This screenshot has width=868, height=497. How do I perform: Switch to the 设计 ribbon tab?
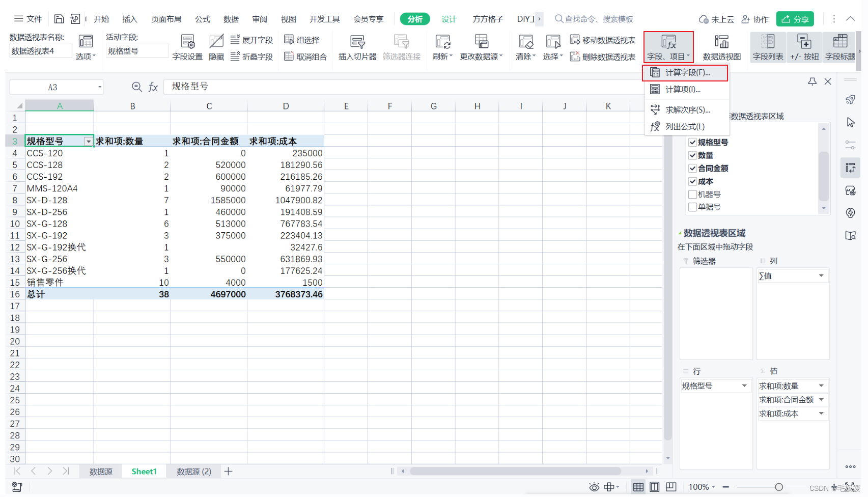449,19
